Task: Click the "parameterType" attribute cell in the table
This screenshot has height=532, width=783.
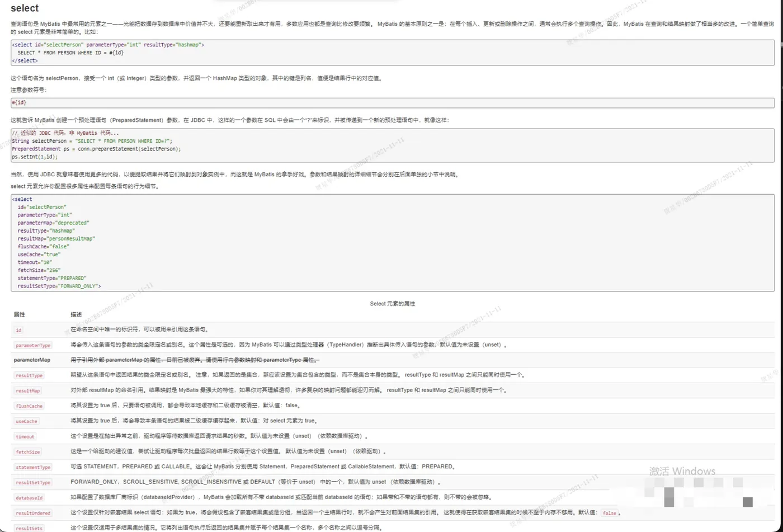Action: coord(33,345)
